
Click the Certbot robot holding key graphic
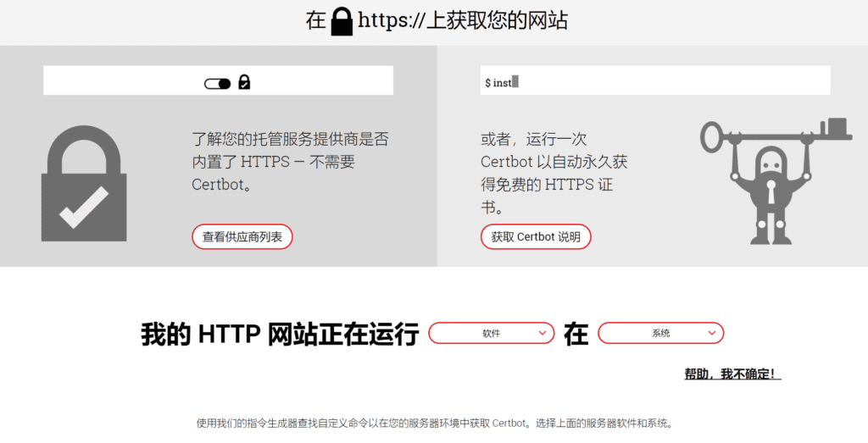(x=775, y=181)
